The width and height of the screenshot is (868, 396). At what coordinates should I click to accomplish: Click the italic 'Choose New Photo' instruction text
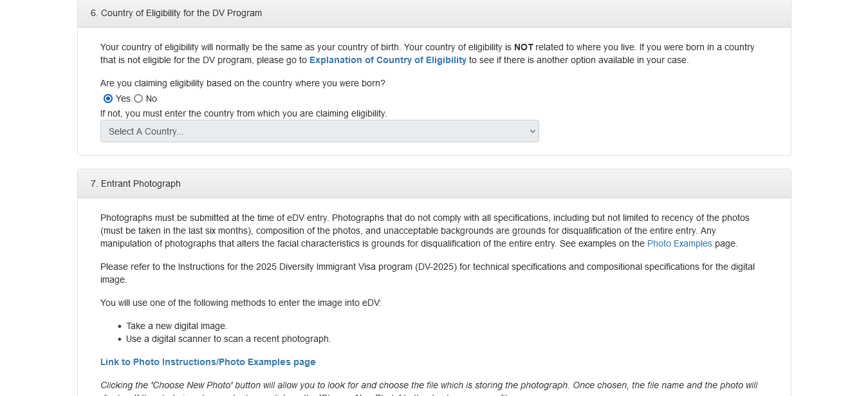click(x=429, y=385)
